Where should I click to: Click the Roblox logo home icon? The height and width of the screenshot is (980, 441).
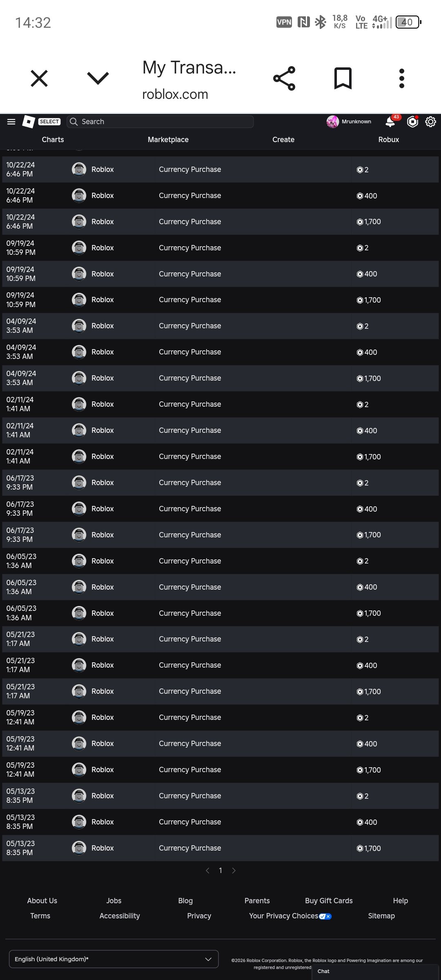(x=28, y=122)
